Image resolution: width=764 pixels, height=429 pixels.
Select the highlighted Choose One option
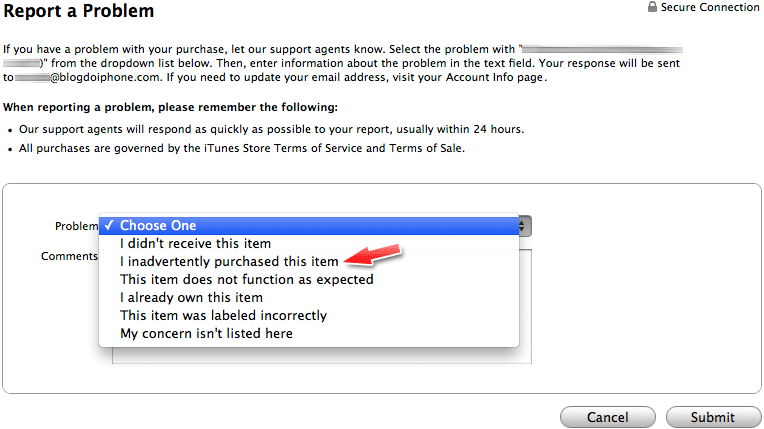pyautogui.click(x=309, y=225)
